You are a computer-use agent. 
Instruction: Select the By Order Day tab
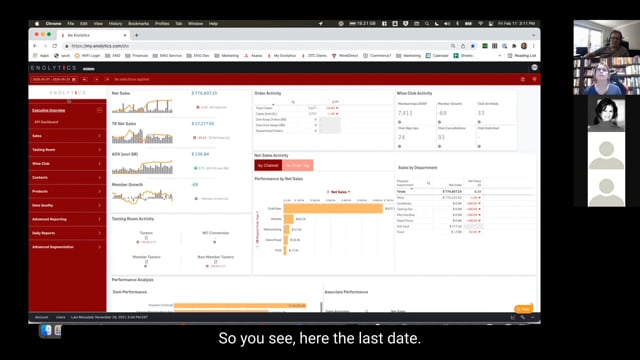(x=298, y=165)
